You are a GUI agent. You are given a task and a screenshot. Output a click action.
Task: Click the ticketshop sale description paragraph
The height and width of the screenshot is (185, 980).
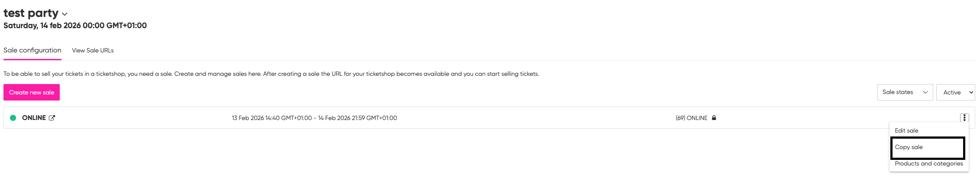pos(271,74)
